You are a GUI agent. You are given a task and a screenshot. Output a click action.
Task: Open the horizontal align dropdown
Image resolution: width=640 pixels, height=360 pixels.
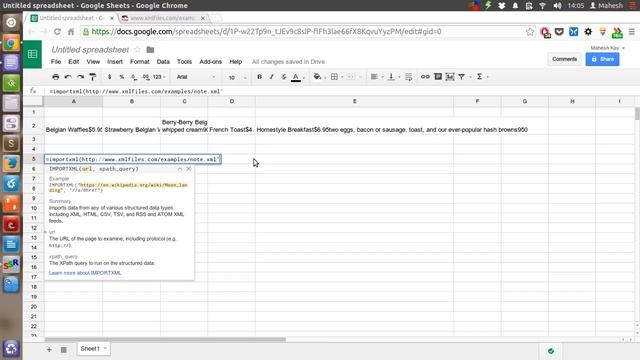375,77
